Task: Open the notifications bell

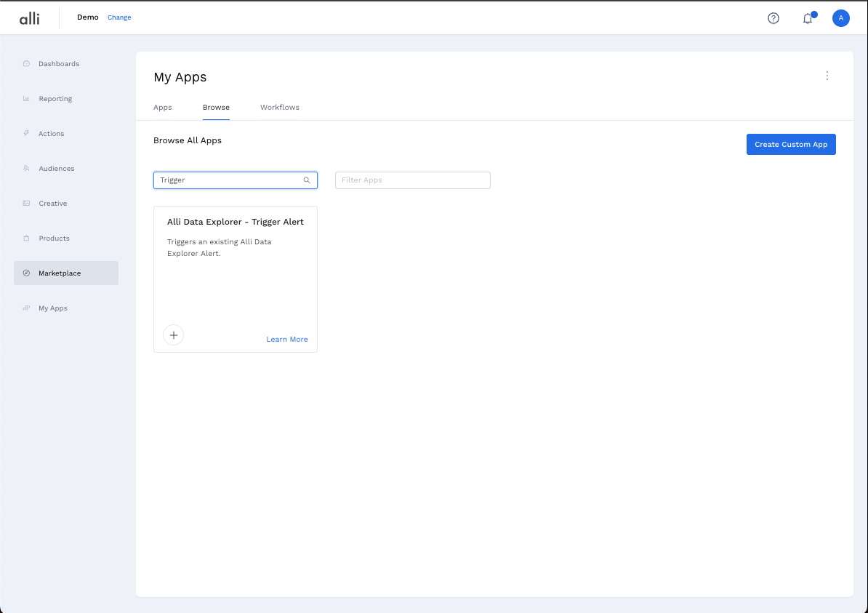Action: tap(808, 18)
